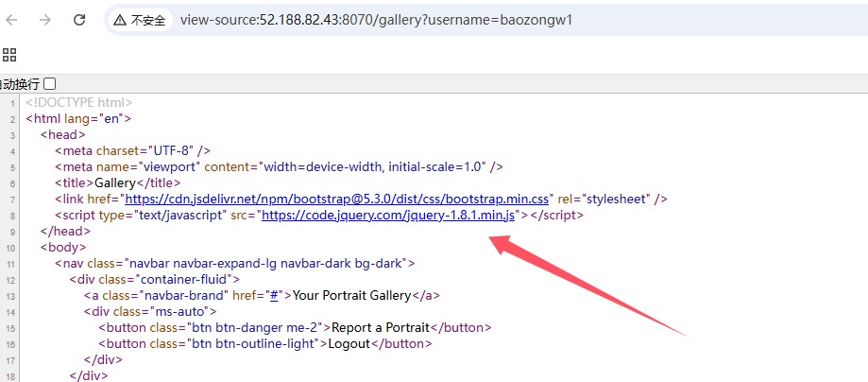Image resolution: width=868 pixels, height=382 pixels.
Task: Click the "Gallery" title text in source
Action: tap(116, 182)
